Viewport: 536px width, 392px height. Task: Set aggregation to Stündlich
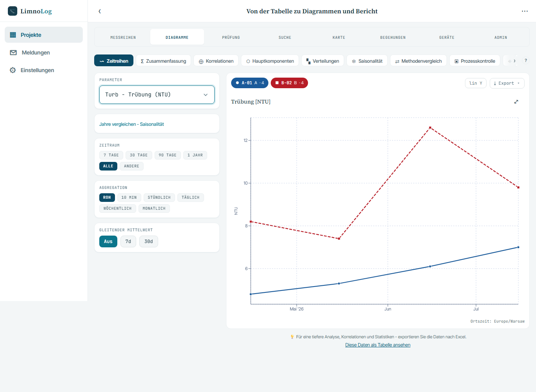point(159,198)
